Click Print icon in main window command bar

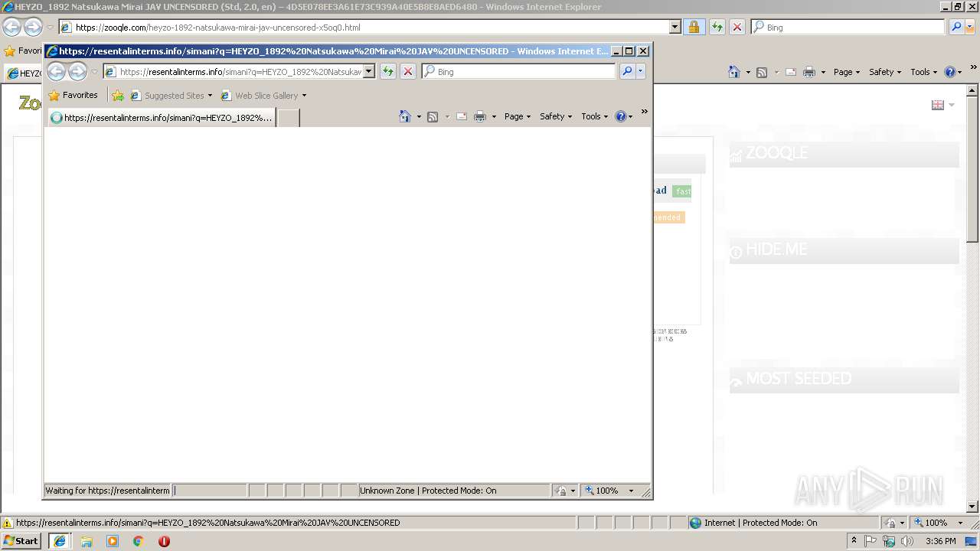coord(809,72)
